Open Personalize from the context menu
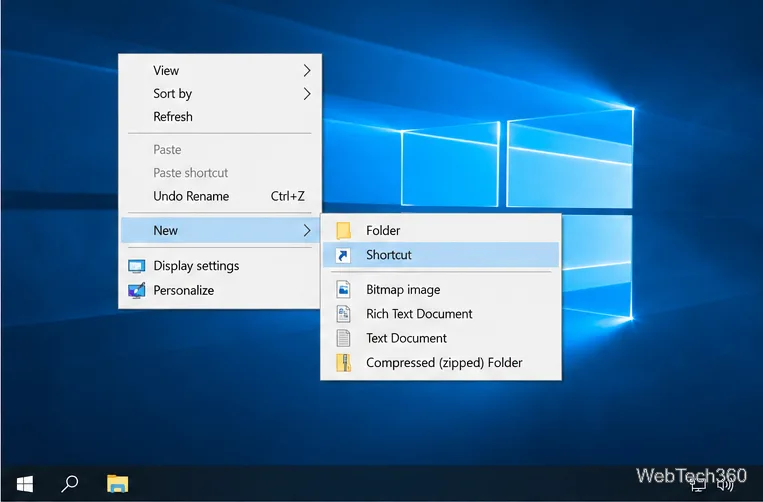 click(x=219, y=290)
